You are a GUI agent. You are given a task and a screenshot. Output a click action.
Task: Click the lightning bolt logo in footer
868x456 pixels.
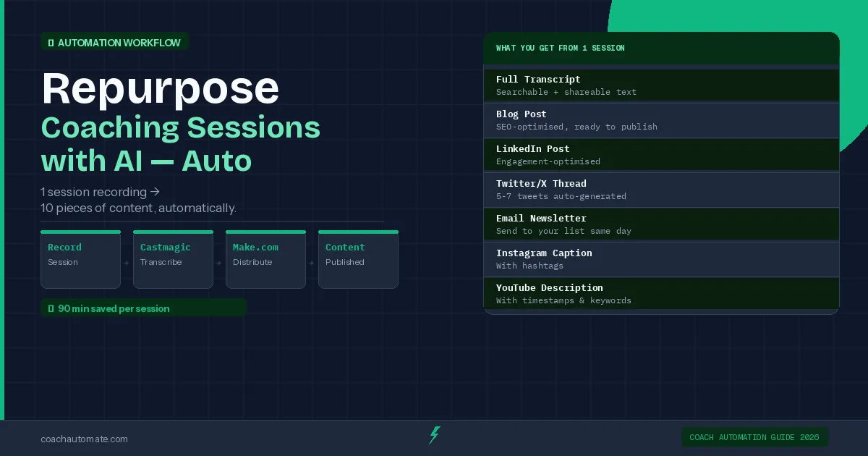(x=434, y=436)
